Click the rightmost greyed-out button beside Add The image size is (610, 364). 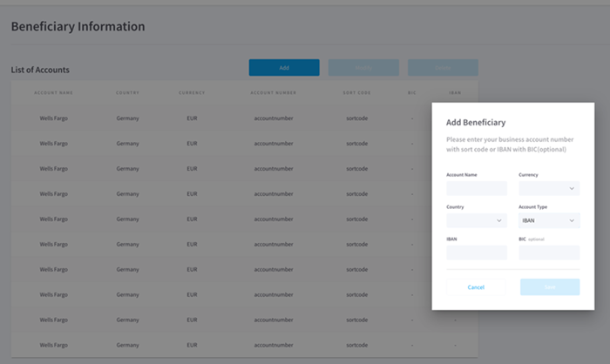443,68
